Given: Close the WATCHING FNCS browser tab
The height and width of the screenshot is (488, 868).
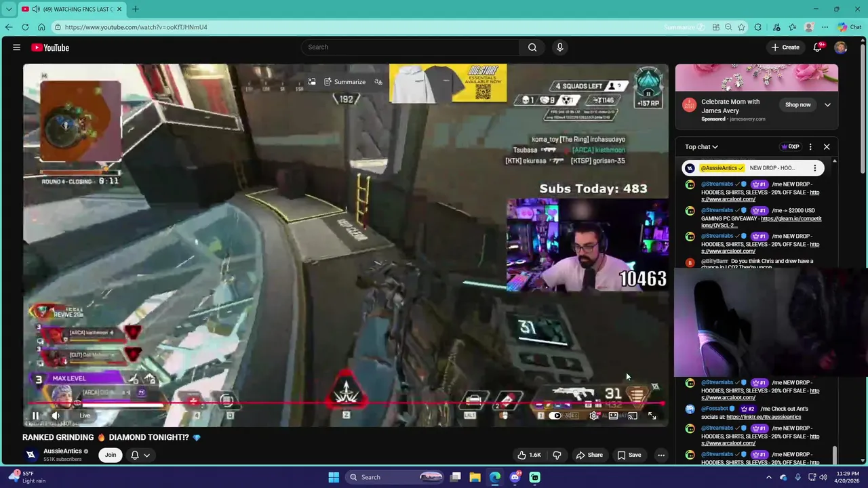Looking at the screenshot, I should [119, 9].
